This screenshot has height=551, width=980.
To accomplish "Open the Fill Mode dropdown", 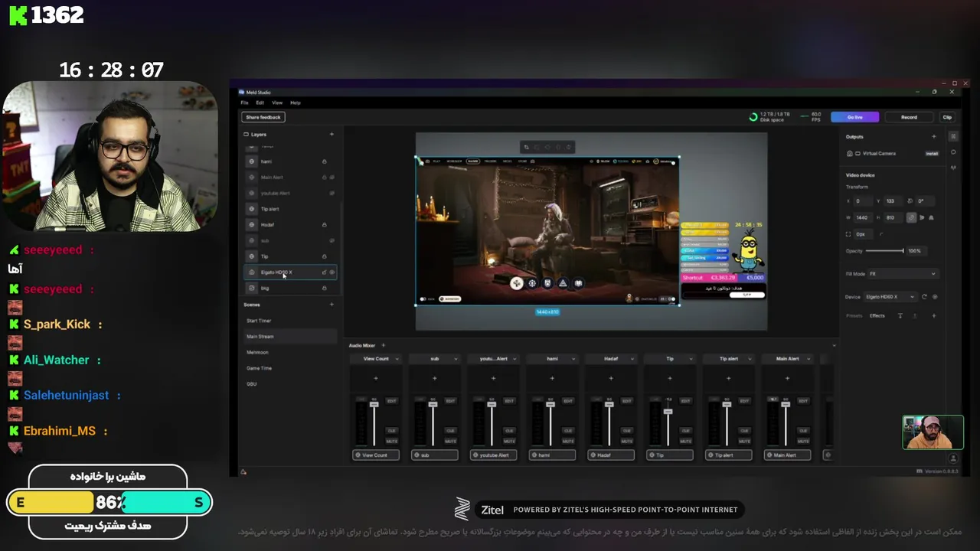I will coord(902,274).
